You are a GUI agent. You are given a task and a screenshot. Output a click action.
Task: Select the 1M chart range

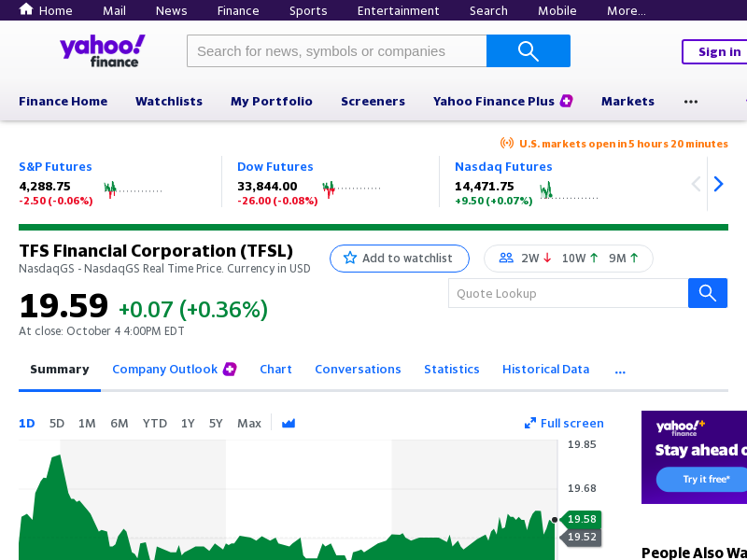point(87,423)
